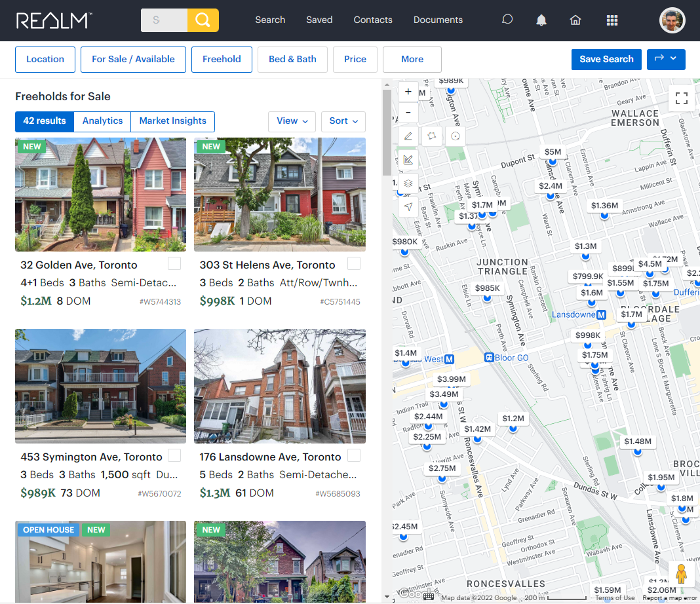Image resolution: width=700 pixels, height=604 pixels.
Task: Select the map radius circle tool
Action: coord(456,136)
